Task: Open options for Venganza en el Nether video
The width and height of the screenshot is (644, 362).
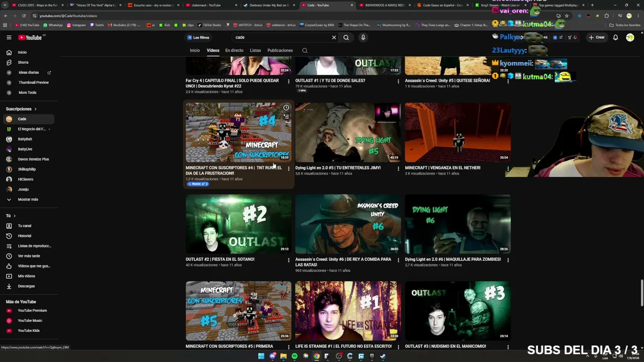Action: pyautogui.click(x=508, y=168)
